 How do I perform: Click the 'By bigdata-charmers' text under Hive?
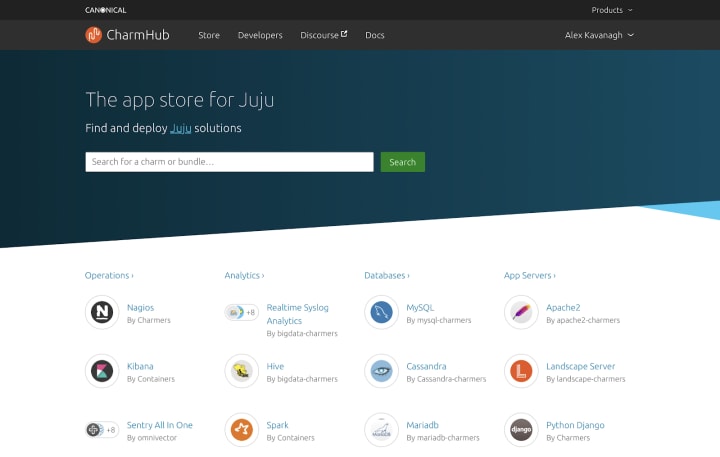pos(302,379)
